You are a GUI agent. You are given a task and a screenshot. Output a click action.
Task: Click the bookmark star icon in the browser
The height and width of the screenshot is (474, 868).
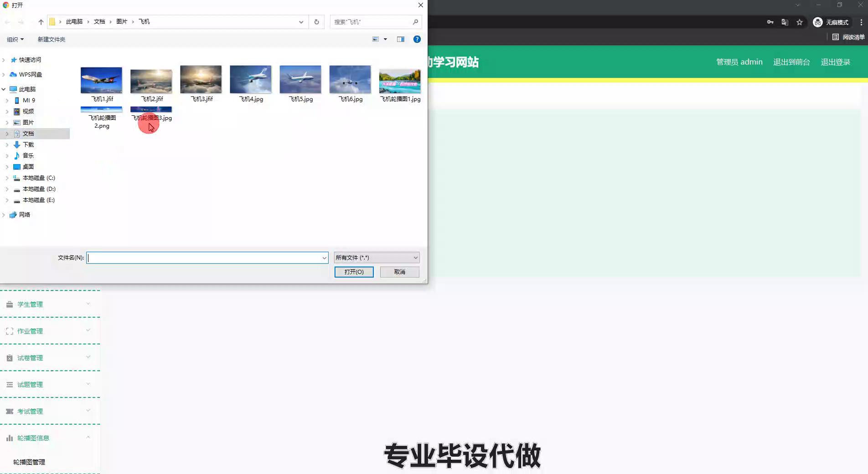point(799,22)
